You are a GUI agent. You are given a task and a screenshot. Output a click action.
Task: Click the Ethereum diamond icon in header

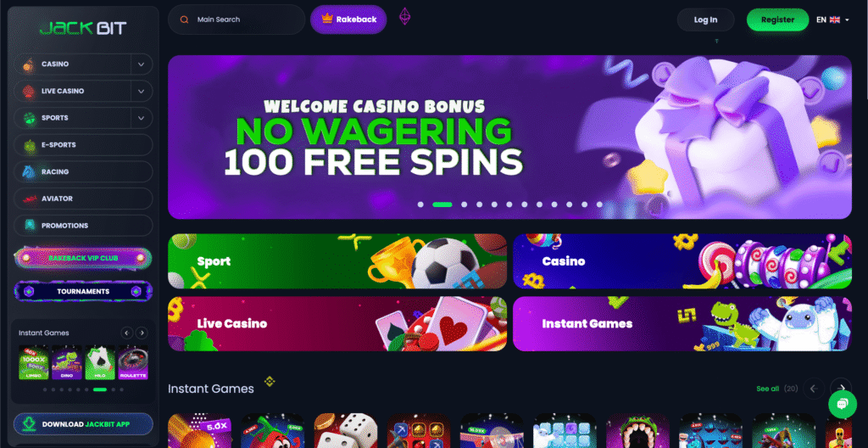[x=405, y=16]
